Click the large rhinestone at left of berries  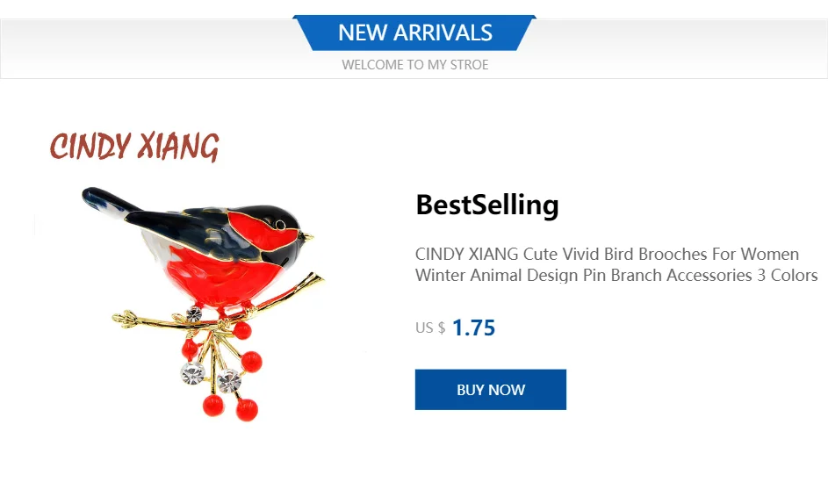[x=193, y=373]
